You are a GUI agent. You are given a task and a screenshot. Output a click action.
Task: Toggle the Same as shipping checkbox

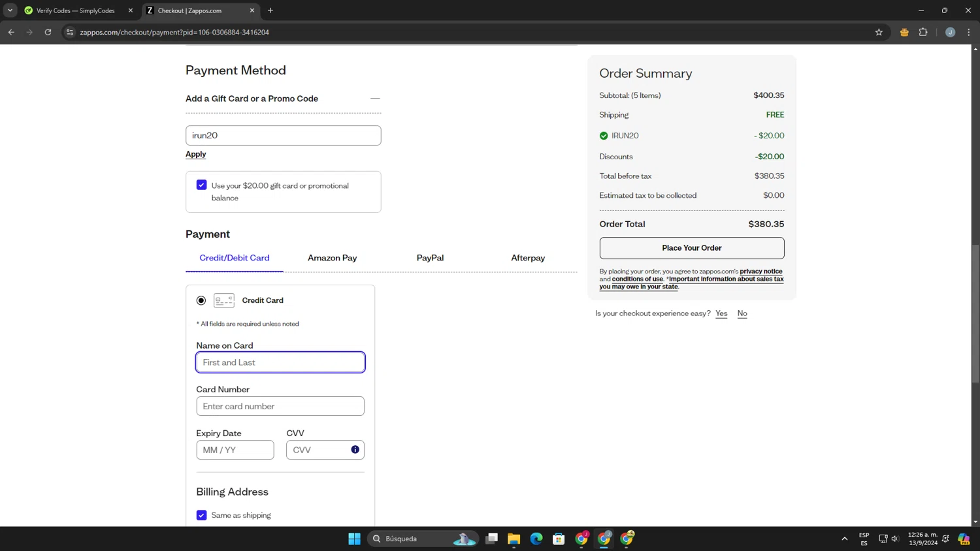(x=202, y=515)
